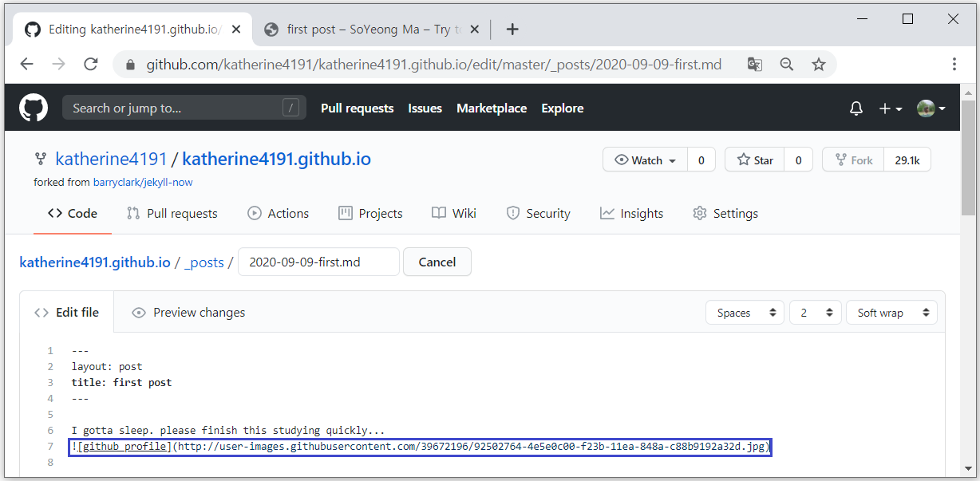Close the 'first post' browser tab
980x481 pixels.
(474, 30)
